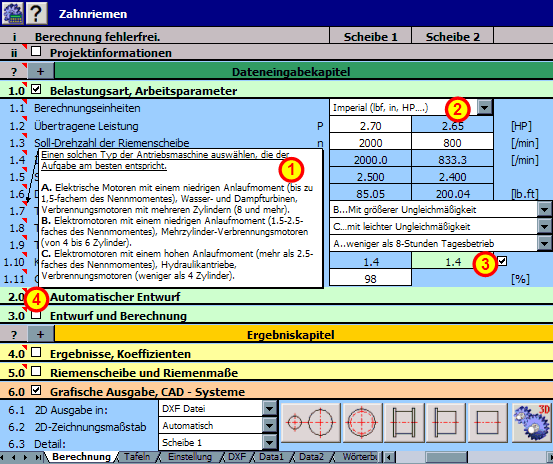
Task: Open 3D gear model output icon
Action: [x=532, y=423]
